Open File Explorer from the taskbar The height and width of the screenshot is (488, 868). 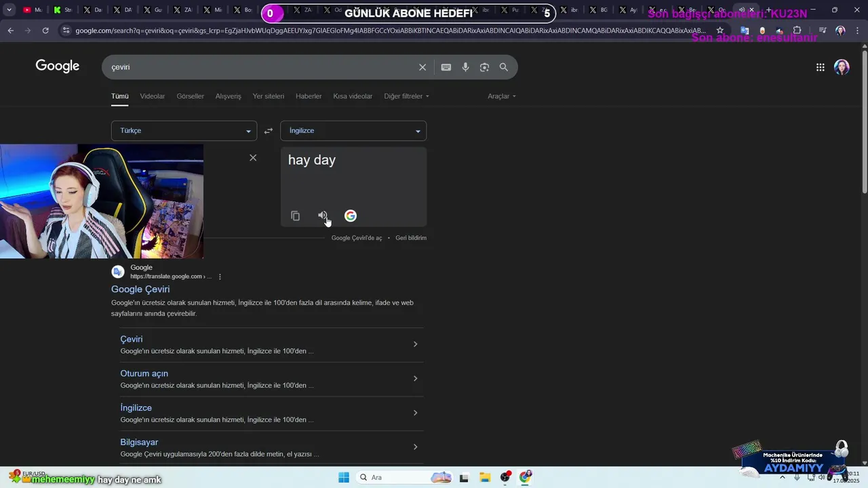pyautogui.click(x=485, y=477)
